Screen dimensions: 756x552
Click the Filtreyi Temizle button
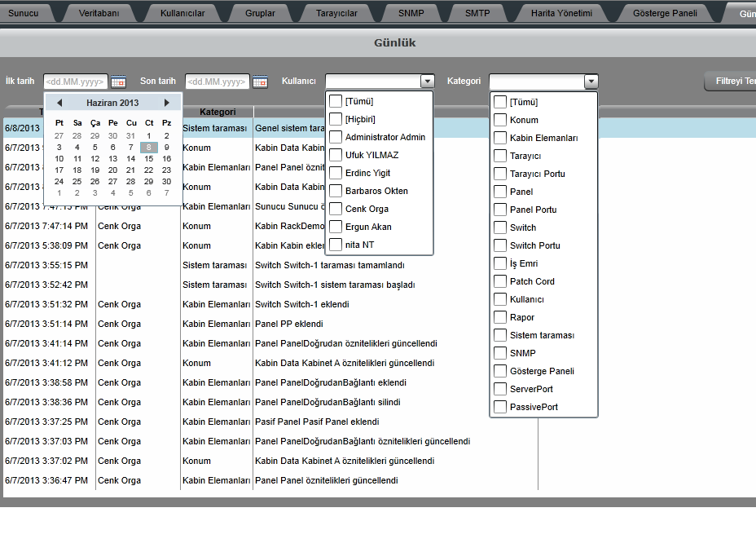tap(731, 82)
